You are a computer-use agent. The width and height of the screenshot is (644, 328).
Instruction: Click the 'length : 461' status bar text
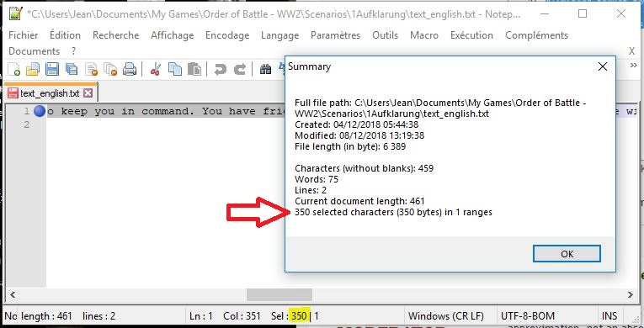(x=46, y=316)
